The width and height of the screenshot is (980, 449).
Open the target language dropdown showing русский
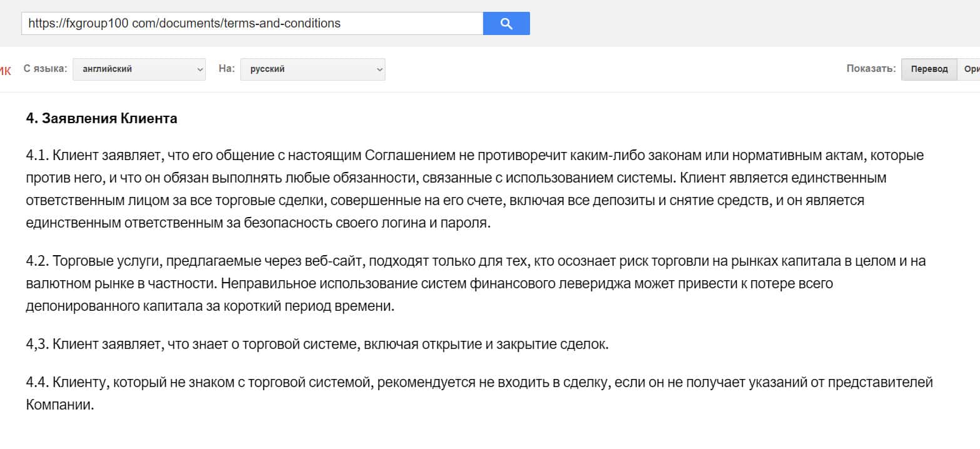point(312,69)
